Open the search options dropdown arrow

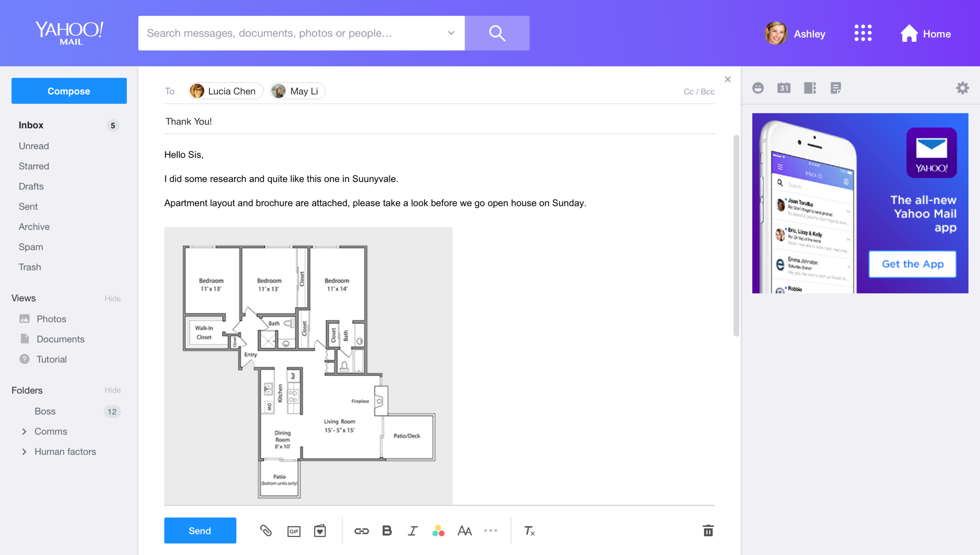[451, 33]
